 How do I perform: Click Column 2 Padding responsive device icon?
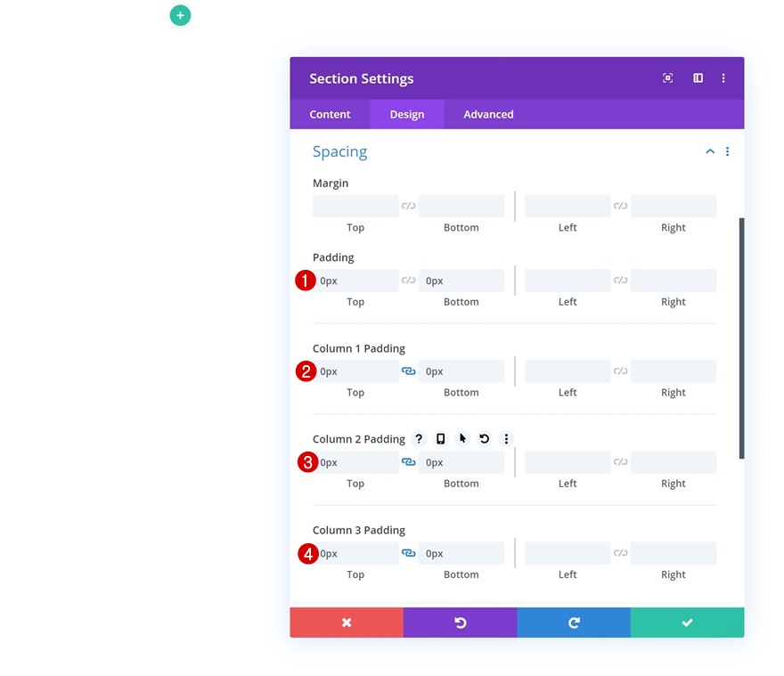[x=440, y=439]
